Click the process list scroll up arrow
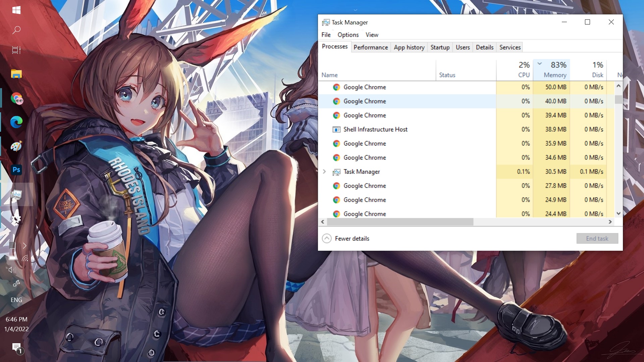This screenshot has width=644, height=362. [619, 86]
